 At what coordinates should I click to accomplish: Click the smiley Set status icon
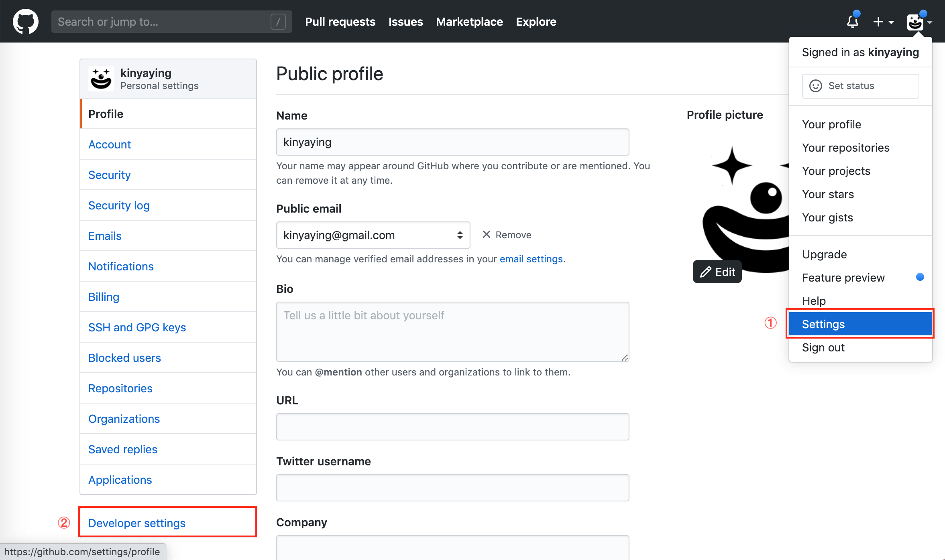pyautogui.click(x=815, y=86)
